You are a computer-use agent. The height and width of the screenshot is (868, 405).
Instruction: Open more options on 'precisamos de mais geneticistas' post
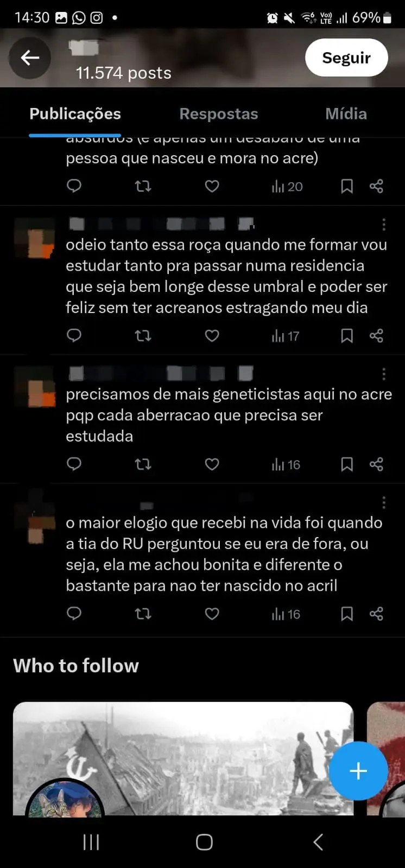(x=384, y=374)
